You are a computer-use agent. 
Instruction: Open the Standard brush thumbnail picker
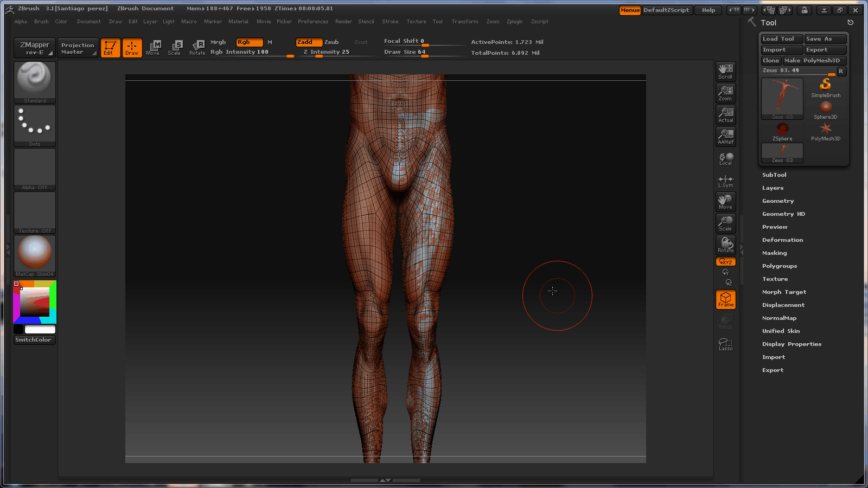(x=35, y=82)
